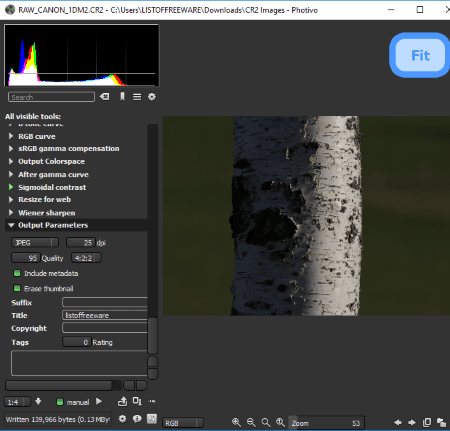The height and width of the screenshot is (431, 450).
Task: Click the Tags text area
Action: coord(79,363)
